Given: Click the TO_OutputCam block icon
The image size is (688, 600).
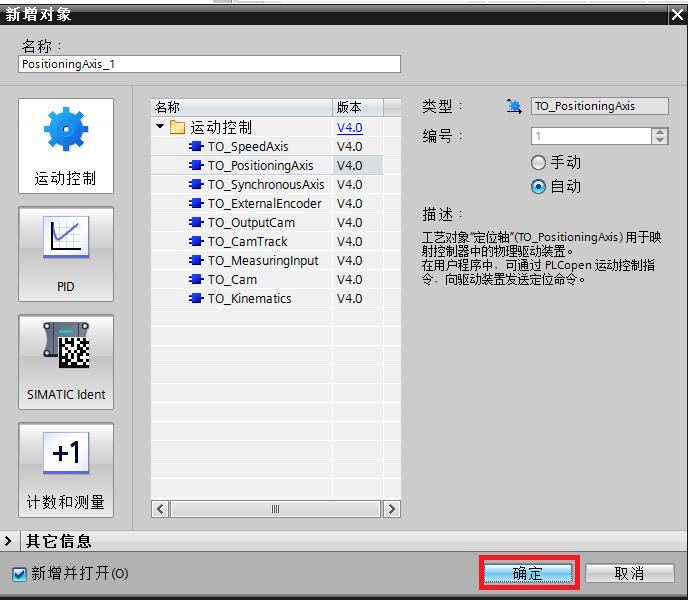Looking at the screenshot, I should tap(196, 222).
